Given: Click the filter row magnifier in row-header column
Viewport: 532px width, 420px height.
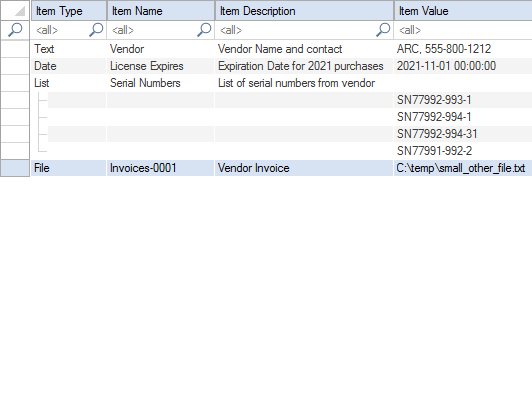Looking at the screenshot, I should (15, 30).
